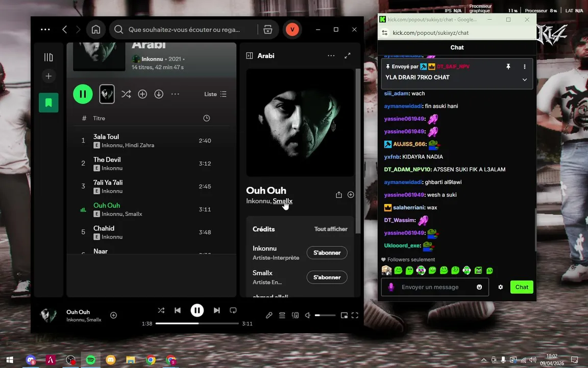Create a new playlist with plus button
588x368 pixels.
pyautogui.click(x=48, y=76)
